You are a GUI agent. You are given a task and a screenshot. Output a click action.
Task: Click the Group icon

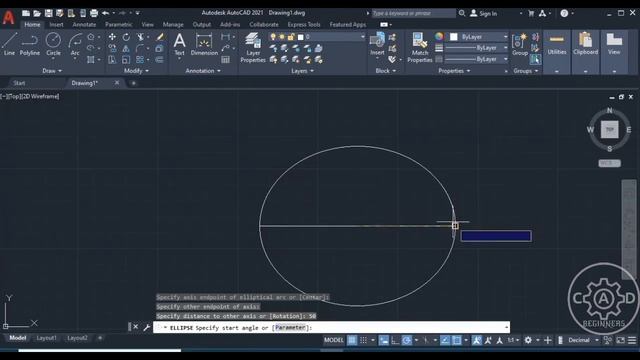tap(520, 44)
